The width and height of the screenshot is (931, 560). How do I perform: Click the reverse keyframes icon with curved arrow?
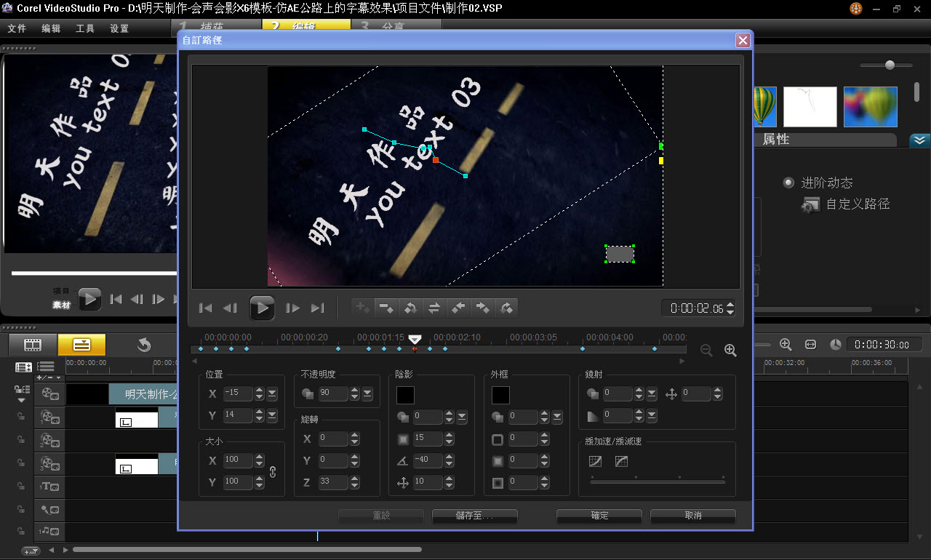tap(410, 308)
